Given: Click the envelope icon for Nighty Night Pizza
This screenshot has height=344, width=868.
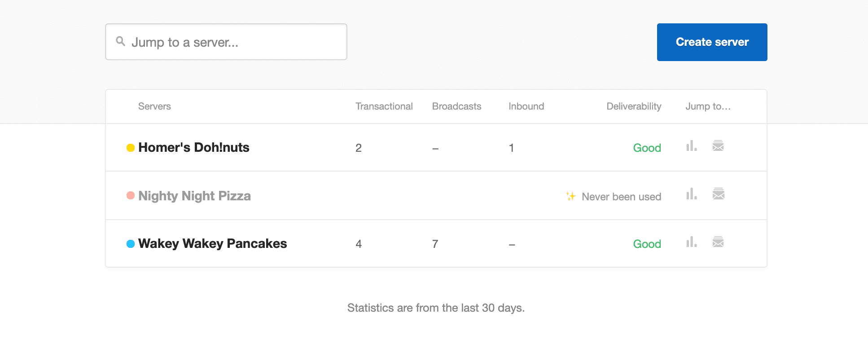Looking at the screenshot, I should click(718, 194).
